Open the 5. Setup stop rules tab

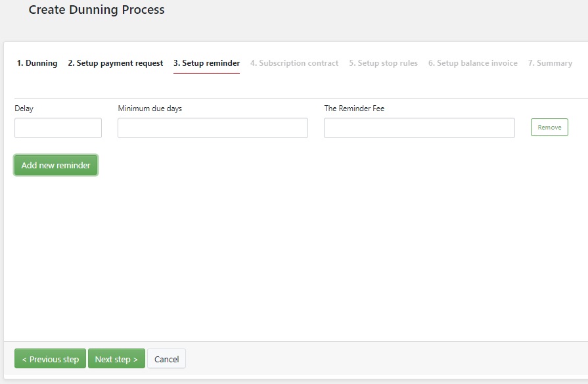tap(383, 63)
